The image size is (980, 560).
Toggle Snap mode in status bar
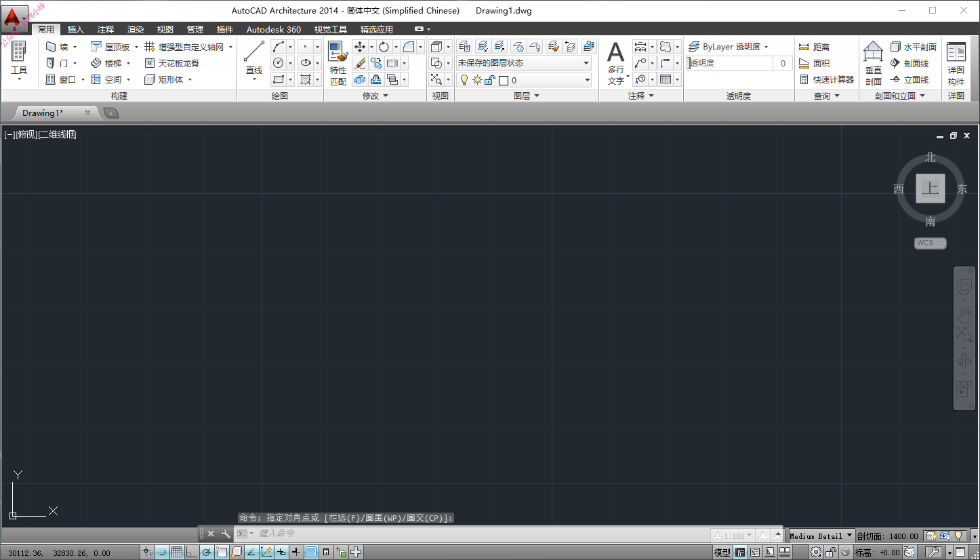pyautogui.click(x=163, y=553)
